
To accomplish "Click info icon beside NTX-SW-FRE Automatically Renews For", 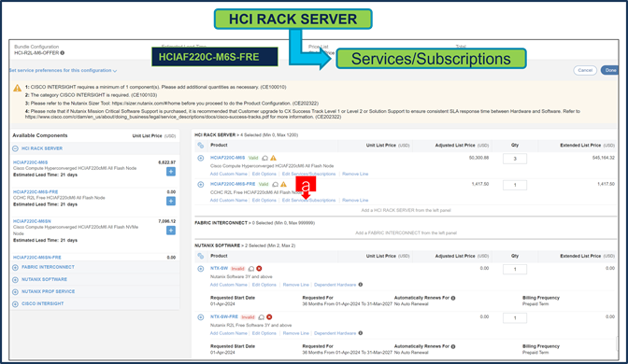I will 453,346.
